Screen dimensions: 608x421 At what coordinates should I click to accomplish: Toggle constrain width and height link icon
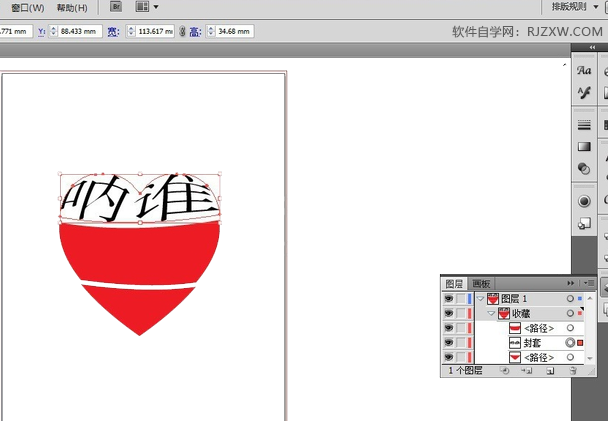[182, 31]
